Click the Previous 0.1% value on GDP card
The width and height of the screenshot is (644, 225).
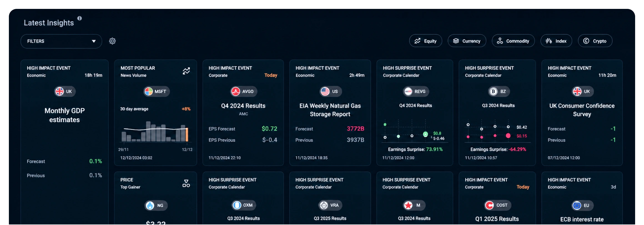pyautogui.click(x=95, y=176)
